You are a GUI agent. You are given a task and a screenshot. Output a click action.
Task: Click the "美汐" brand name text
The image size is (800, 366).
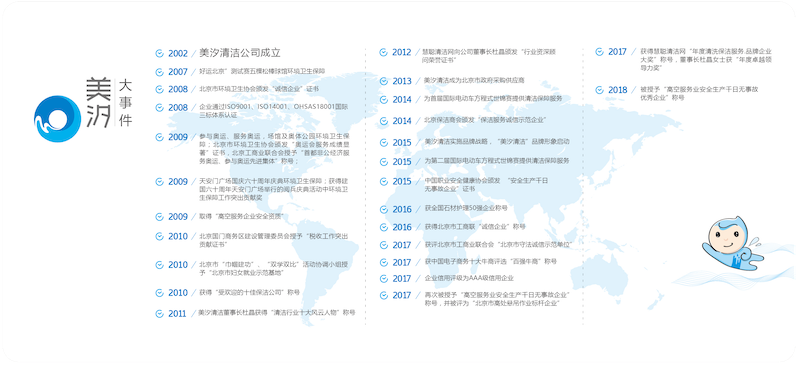click(98, 102)
